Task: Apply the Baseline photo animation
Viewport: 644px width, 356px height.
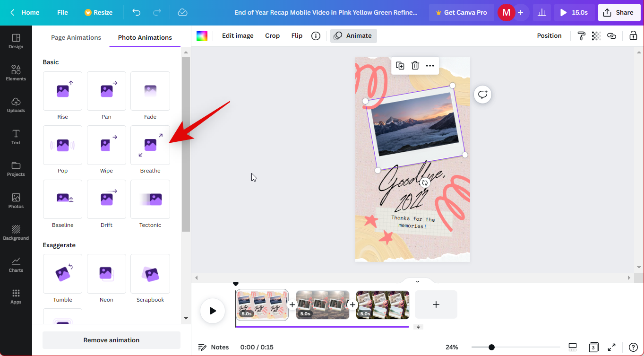Action: (x=62, y=200)
